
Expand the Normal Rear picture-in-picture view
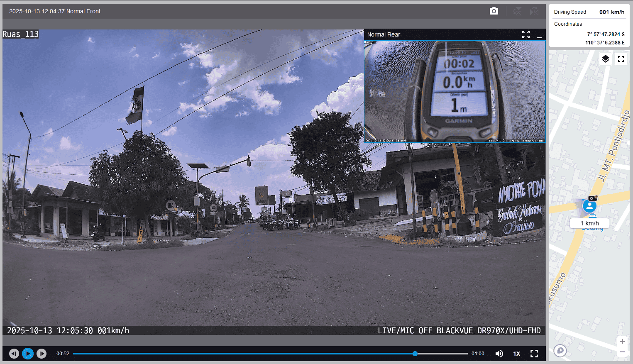pyautogui.click(x=525, y=34)
